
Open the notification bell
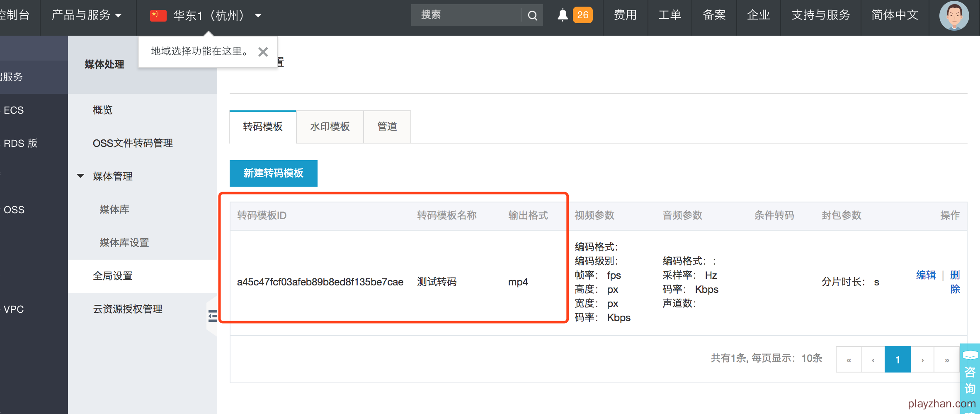[562, 15]
